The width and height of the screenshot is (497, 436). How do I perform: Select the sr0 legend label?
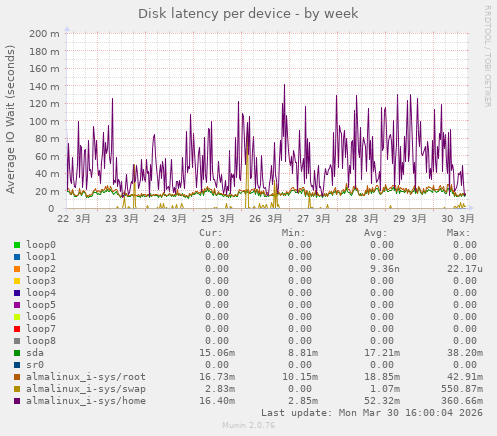(x=35, y=365)
